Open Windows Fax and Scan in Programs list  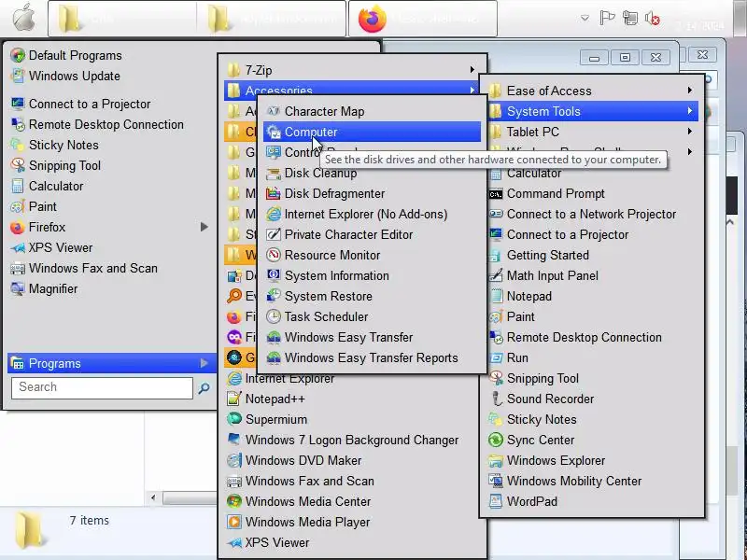coord(352,481)
